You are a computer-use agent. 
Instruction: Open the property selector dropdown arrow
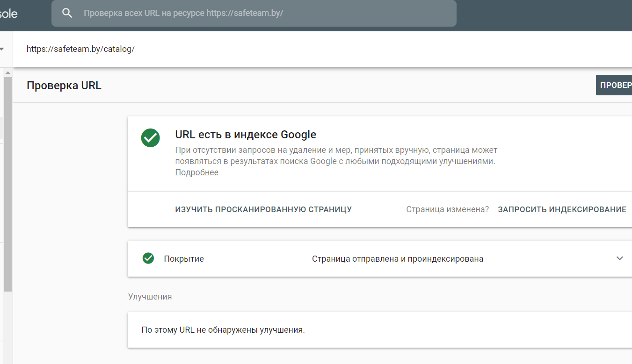[2, 49]
